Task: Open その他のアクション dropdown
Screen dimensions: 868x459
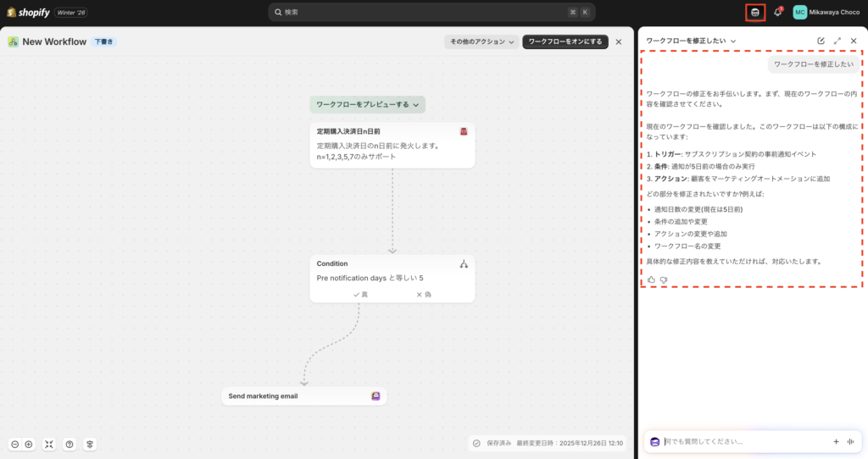Action: click(x=481, y=41)
